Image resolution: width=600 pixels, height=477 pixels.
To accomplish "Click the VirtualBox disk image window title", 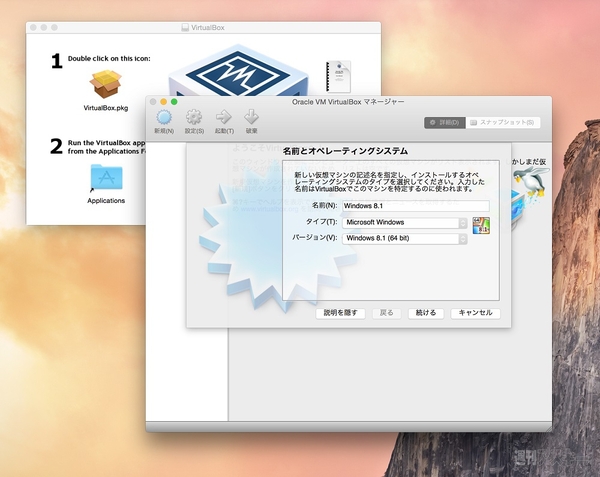I will [207, 28].
